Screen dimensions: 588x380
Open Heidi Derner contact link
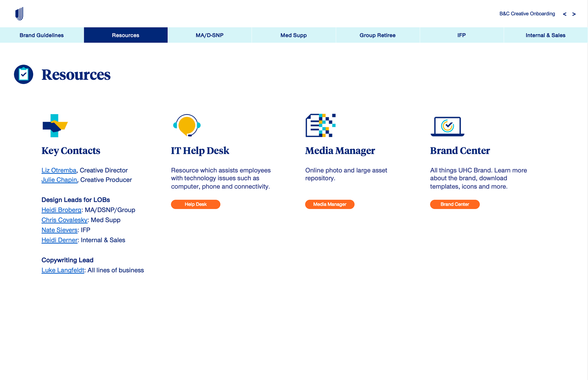pos(59,240)
